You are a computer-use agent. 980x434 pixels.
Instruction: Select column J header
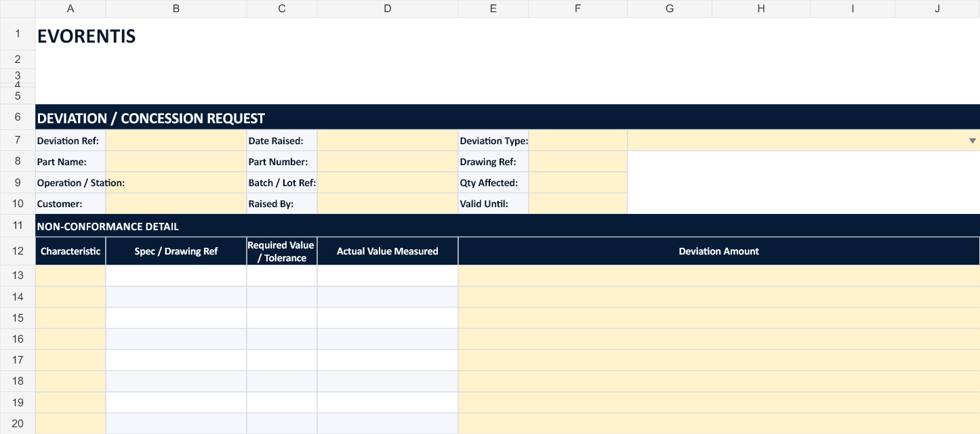tap(937, 9)
